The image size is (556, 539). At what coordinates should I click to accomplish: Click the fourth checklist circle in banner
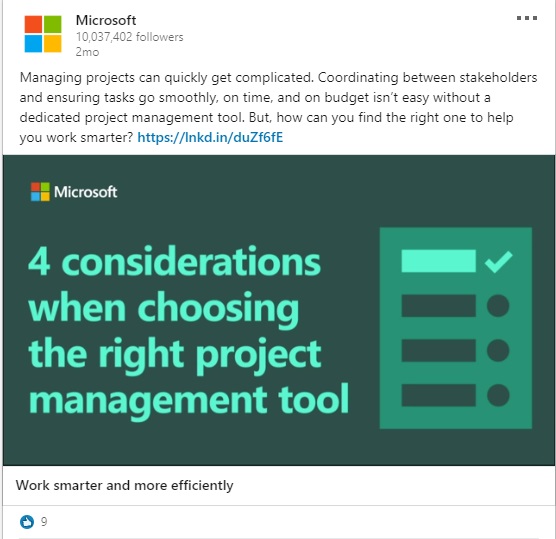click(498, 395)
